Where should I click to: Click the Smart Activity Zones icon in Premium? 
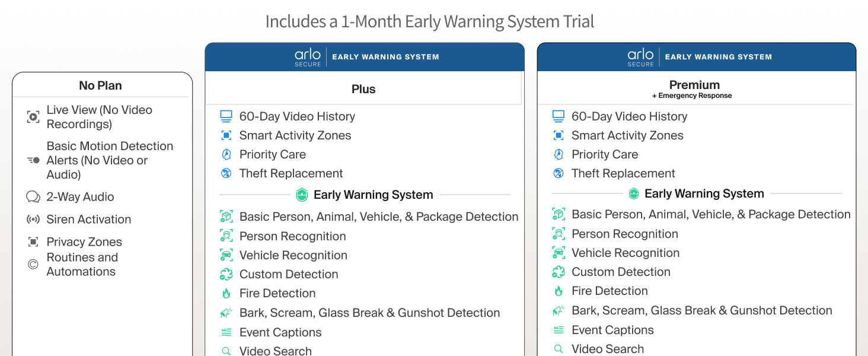coord(558,135)
